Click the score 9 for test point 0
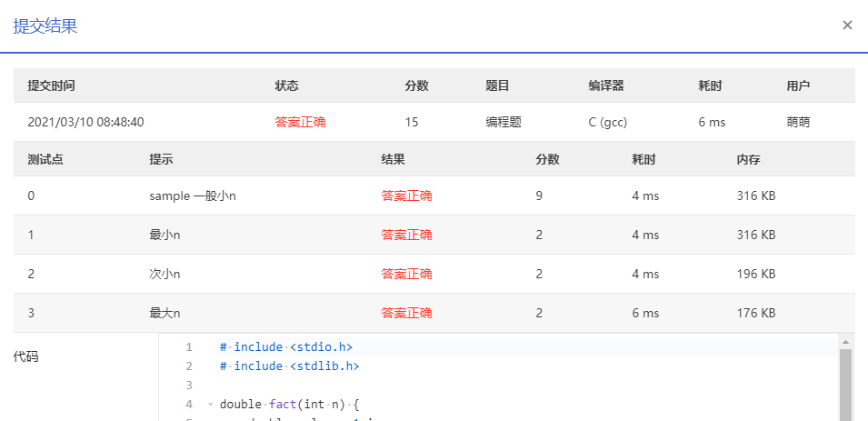The width and height of the screenshot is (868, 421). click(539, 196)
